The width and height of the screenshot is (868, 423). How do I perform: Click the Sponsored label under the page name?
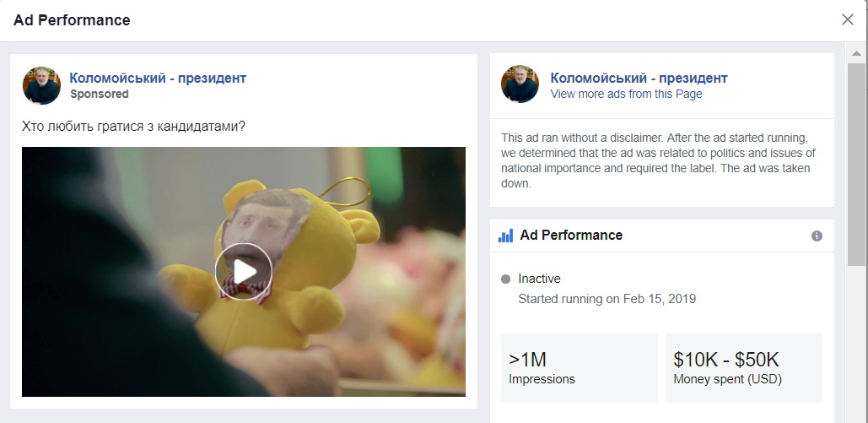point(100,94)
